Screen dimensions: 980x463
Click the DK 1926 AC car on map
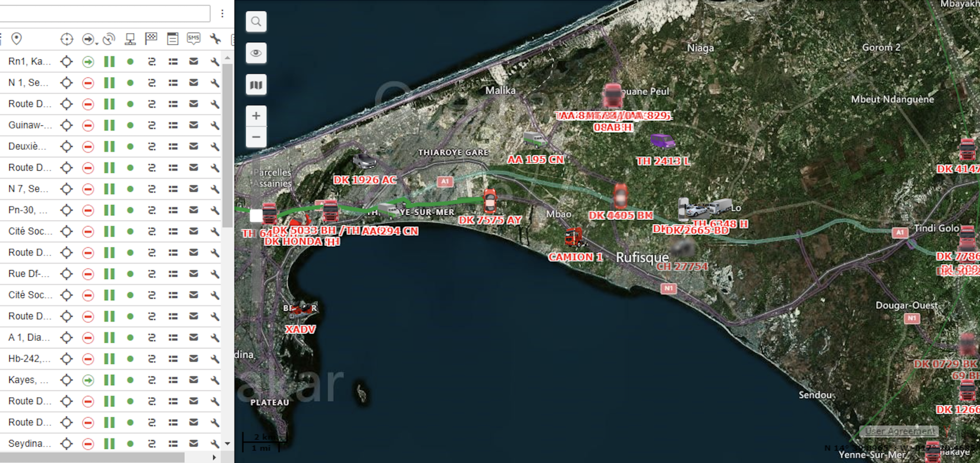[x=364, y=161]
